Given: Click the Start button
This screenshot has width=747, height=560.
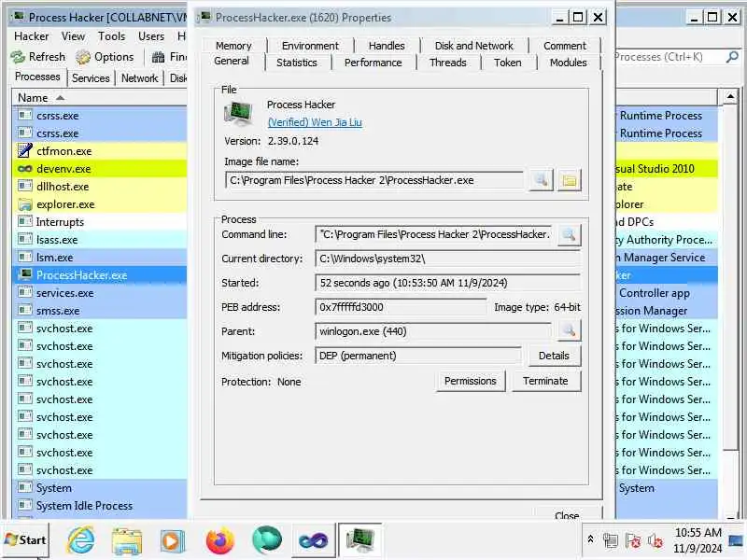Looking at the screenshot, I should click(25, 540).
